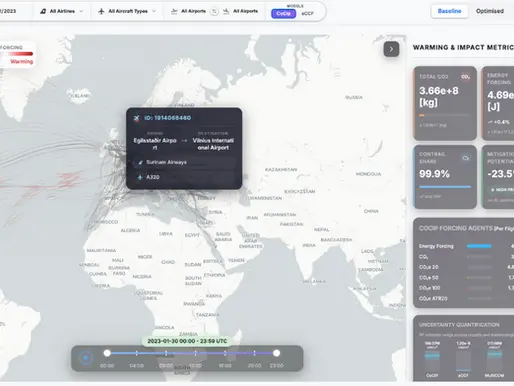Click the CoCiP bar in uncertainty chart

coord(432,361)
